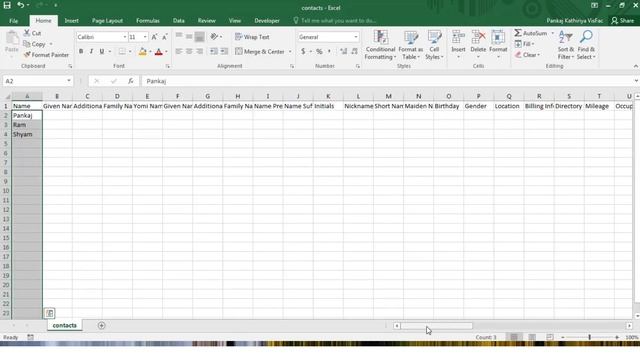Apply Percent Style format
The height and width of the screenshot is (360, 640).
319,51
